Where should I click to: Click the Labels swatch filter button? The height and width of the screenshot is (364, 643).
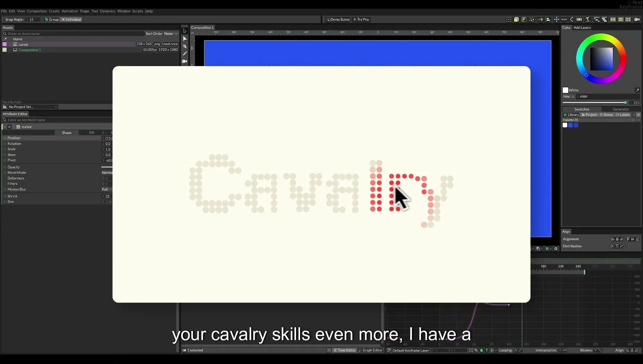click(623, 115)
